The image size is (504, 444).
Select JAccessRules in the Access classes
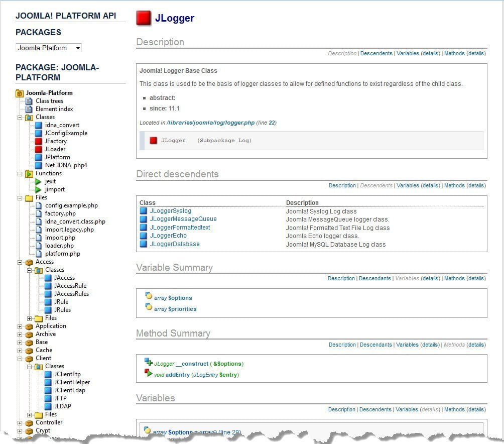[x=71, y=294]
